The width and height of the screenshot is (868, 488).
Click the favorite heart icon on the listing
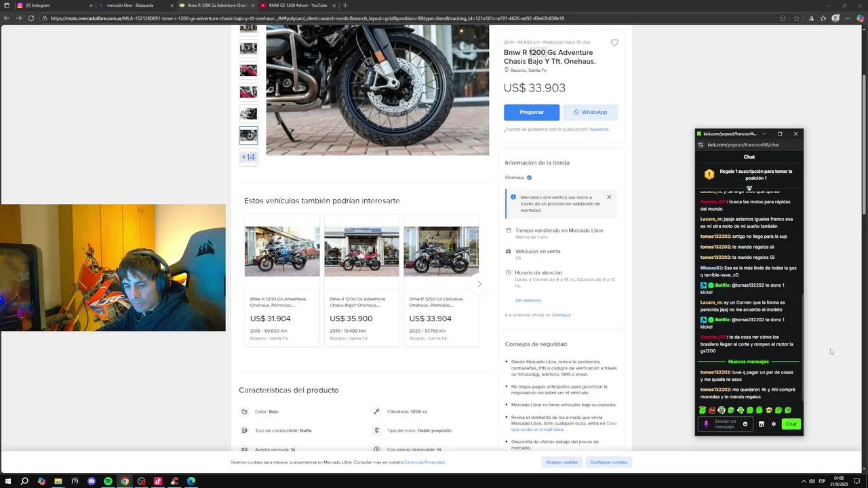coord(614,43)
